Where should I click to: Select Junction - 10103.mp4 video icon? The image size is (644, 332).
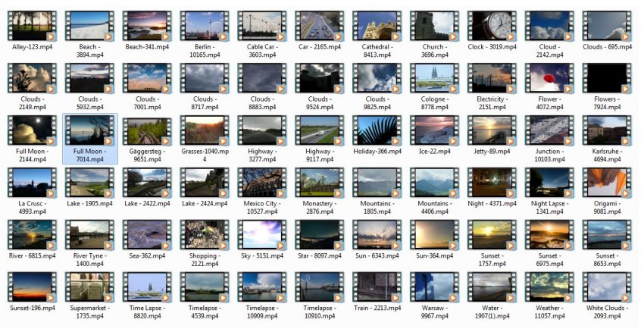tap(549, 130)
